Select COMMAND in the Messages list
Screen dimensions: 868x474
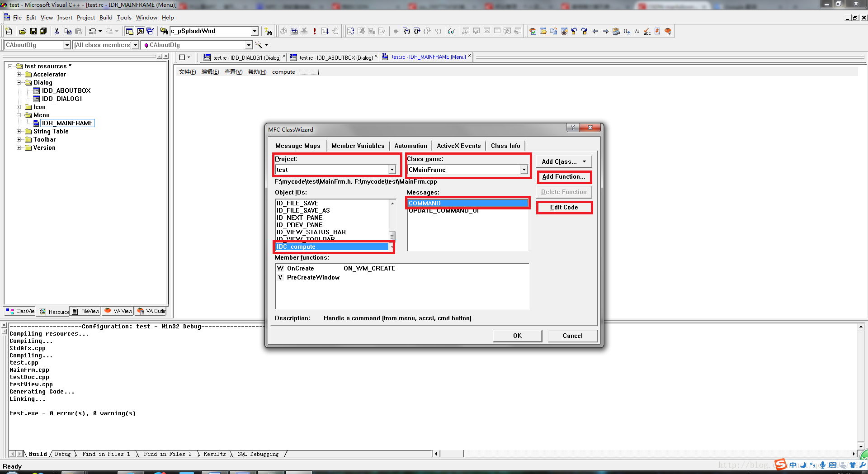(x=467, y=203)
